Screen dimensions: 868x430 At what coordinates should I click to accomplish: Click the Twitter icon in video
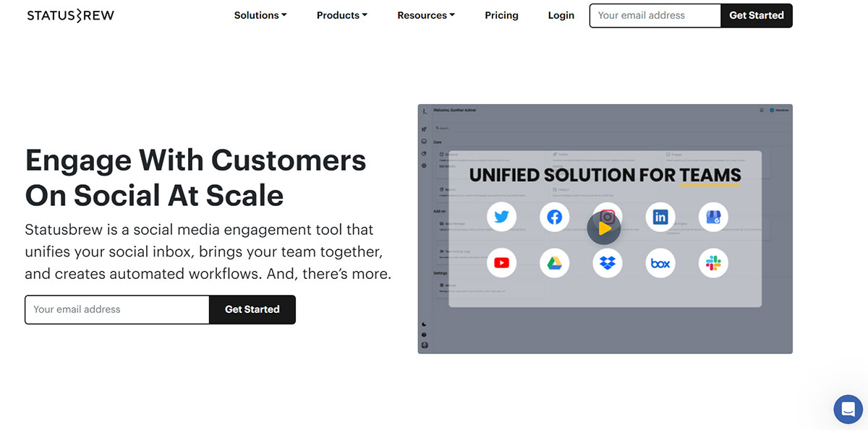(501, 217)
